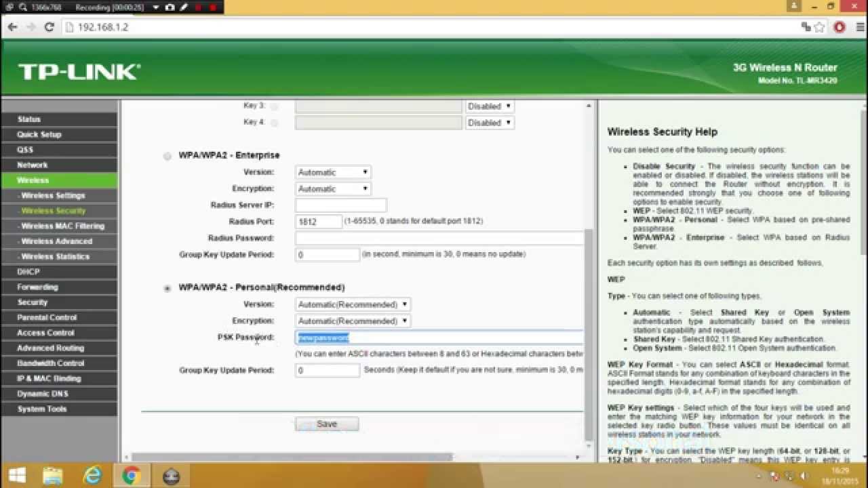The image size is (868, 488).
Task: Open Key 3 key type dropdown
Action: (490, 106)
